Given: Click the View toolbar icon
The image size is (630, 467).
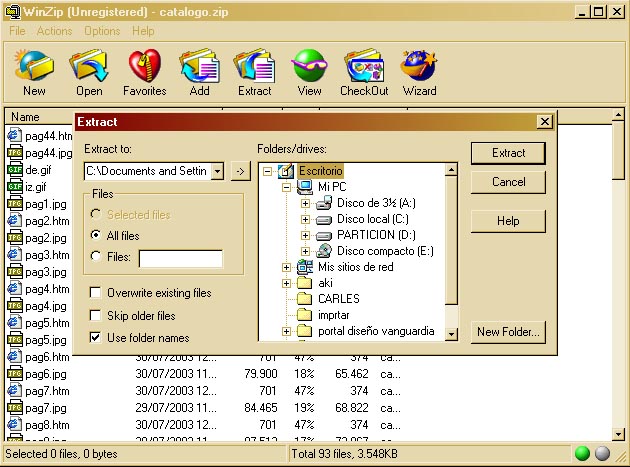Looking at the screenshot, I should point(309,65).
